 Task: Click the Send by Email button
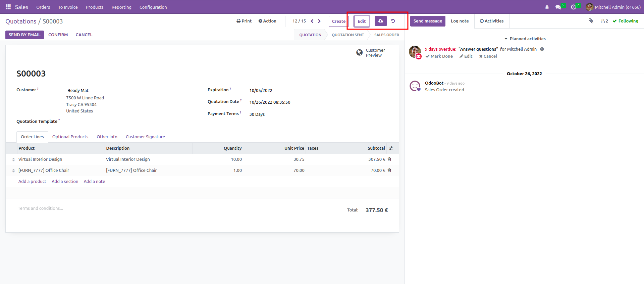pyautogui.click(x=24, y=35)
